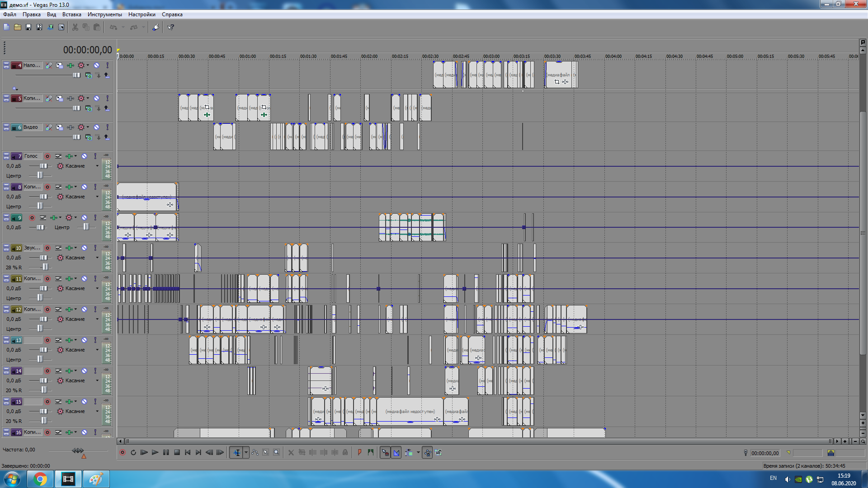Click the Stop transport button
The width and height of the screenshot is (868, 488).
(x=177, y=452)
